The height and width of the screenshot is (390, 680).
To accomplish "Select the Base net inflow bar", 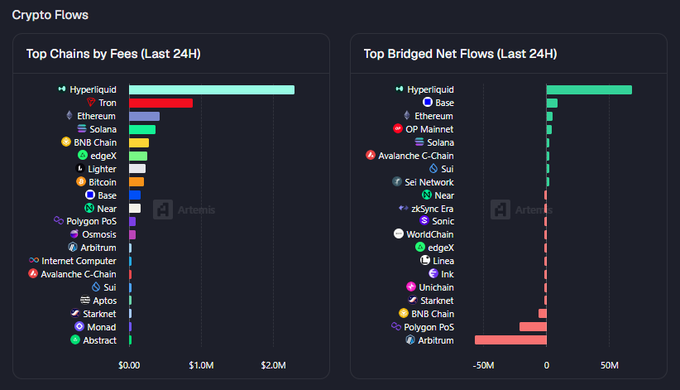I will pyautogui.click(x=552, y=103).
